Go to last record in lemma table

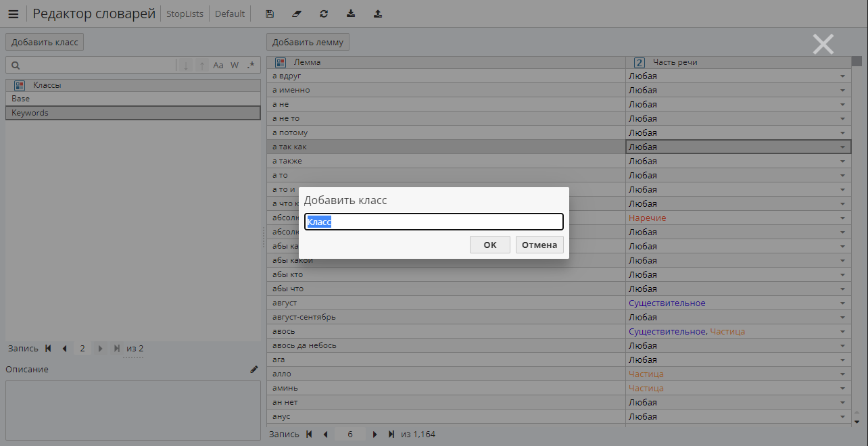[391, 434]
